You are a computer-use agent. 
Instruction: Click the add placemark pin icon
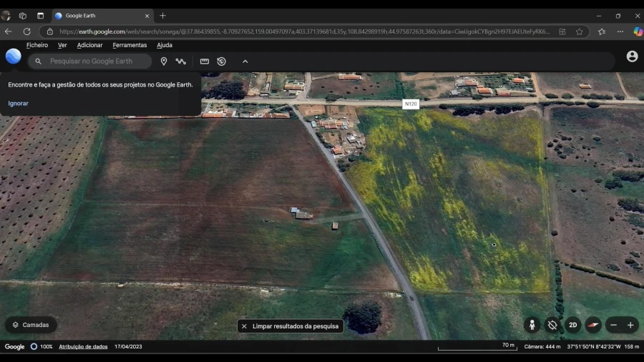pyautogui.click(x=164, y=62)
